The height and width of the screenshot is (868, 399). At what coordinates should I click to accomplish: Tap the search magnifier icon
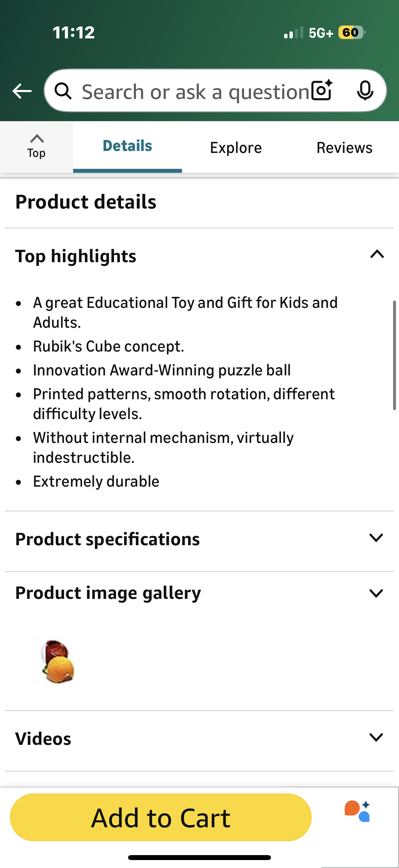[63, 91]
